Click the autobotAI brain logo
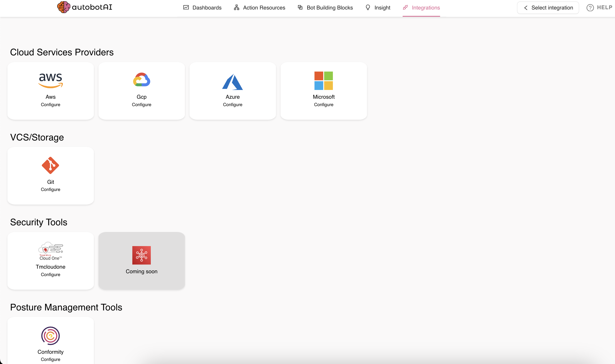615x364 pixels. [x=64, y=7]
